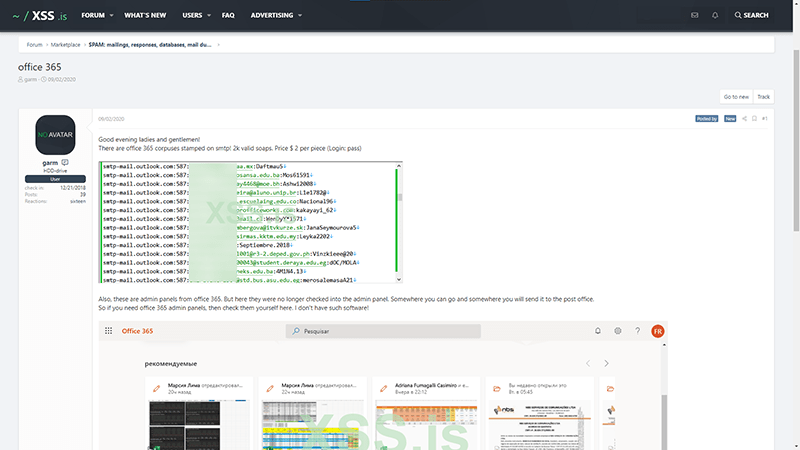This screenshot has width=800, height=450.
Task: Click the New badge on the post
Action: 730,119
